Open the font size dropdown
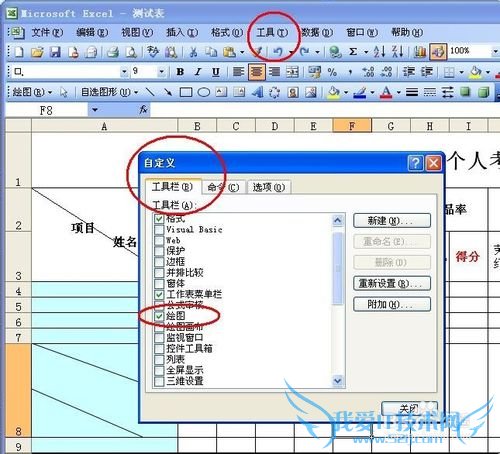Image resolution: width=500 pixels, height=454 pixels. click(161, 72)
